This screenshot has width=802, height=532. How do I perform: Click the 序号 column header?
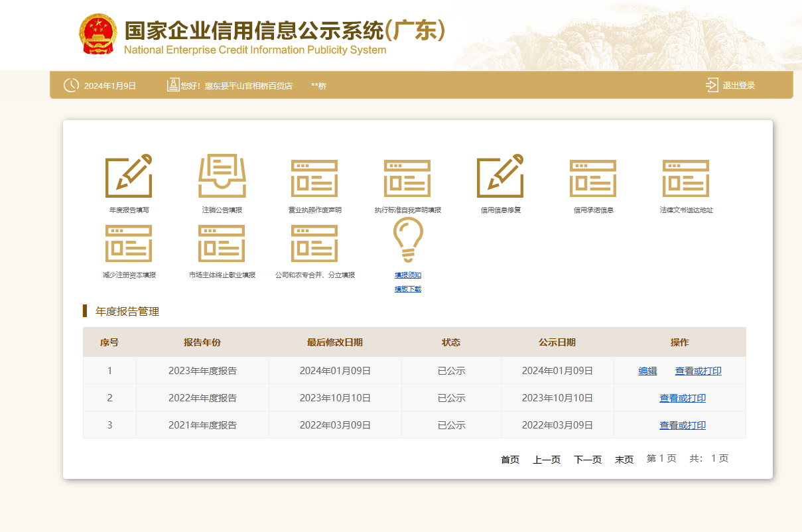click(109, 342)
